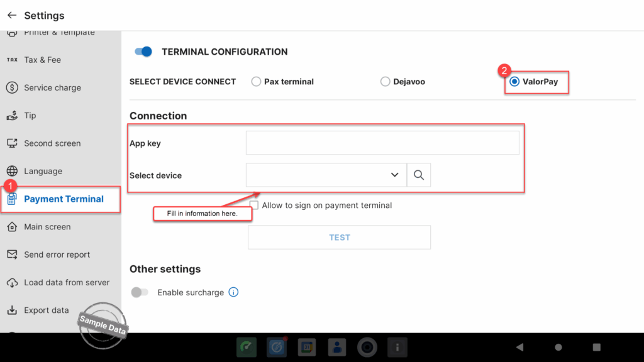This screenshot has height=362, width=644.
Task: Open Google Calendar from the taskbar
Action: point(306,347)
